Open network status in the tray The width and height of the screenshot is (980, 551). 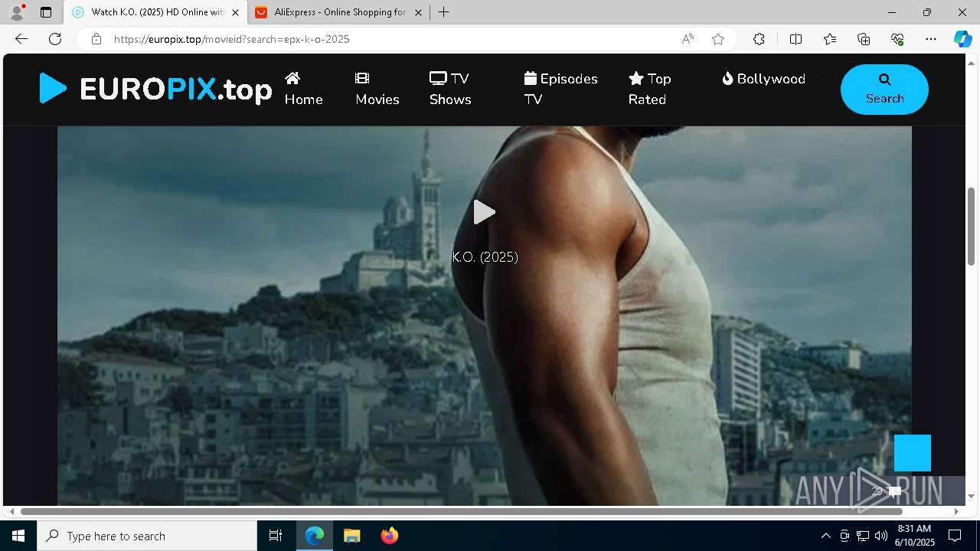coord(862,536)
